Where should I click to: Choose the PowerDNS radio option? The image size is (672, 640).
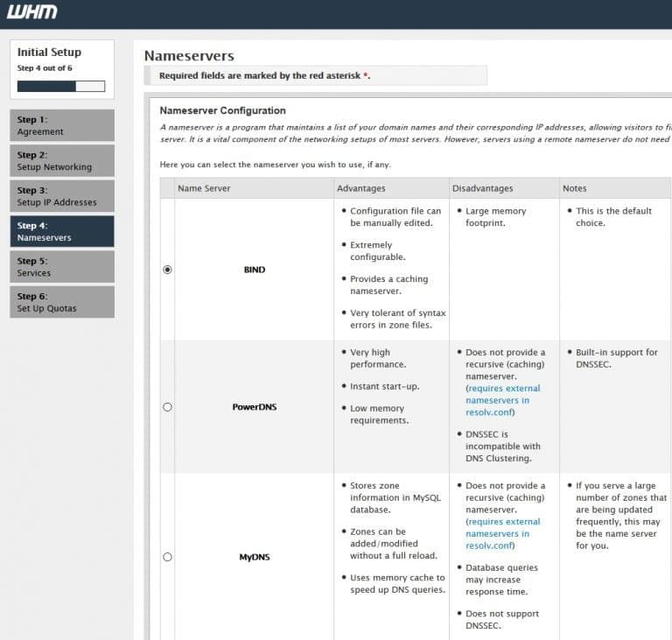tap(168, 407)
